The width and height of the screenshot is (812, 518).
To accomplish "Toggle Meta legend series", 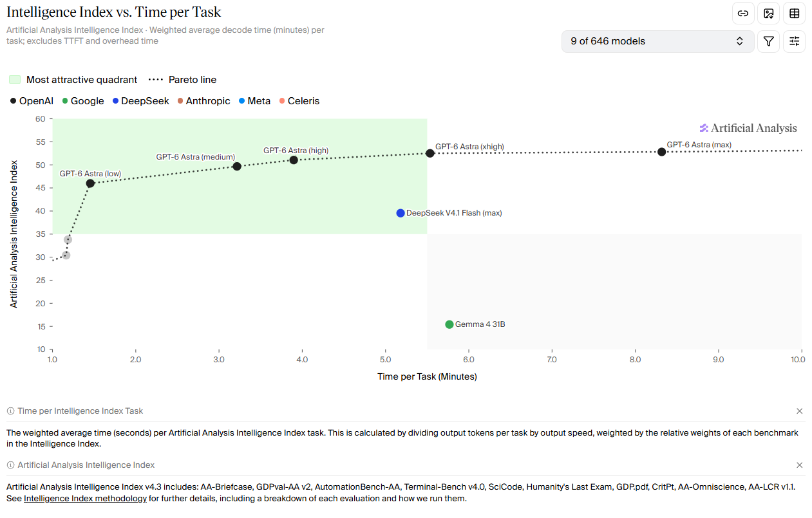I will [254, 101].
